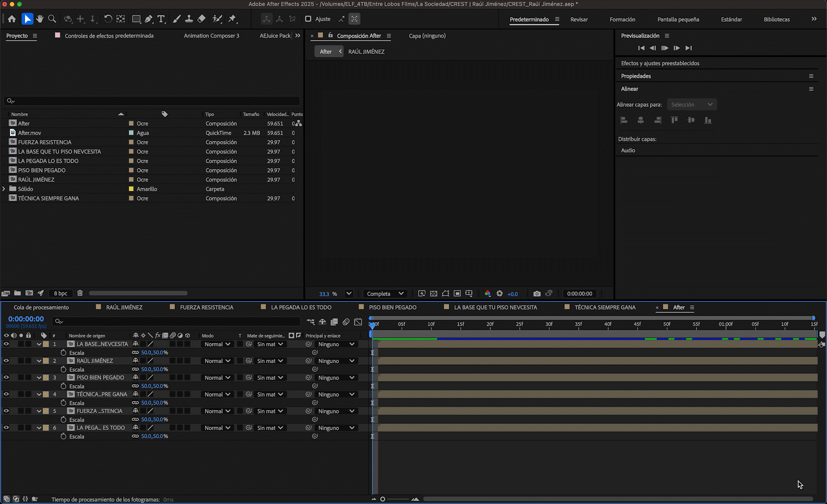This screenshot has width=827, height=504.
Task: Open the Completa resolution dropdown
Action: point(385,294)
